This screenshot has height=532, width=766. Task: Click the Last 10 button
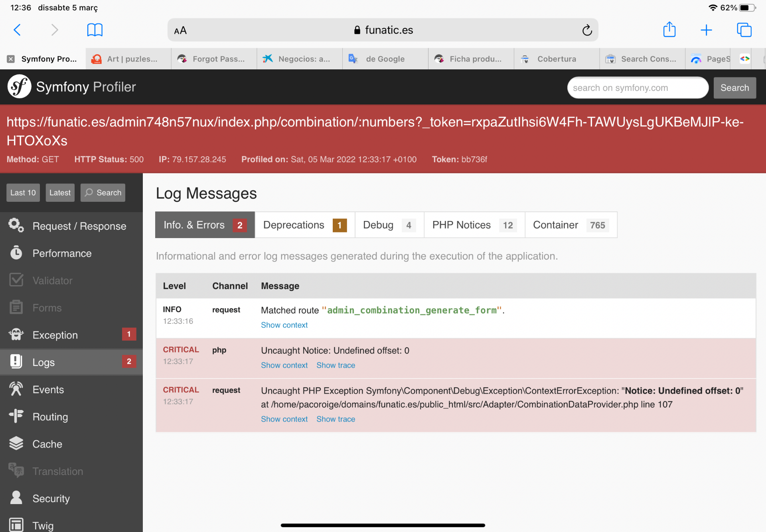pos(23,193)
